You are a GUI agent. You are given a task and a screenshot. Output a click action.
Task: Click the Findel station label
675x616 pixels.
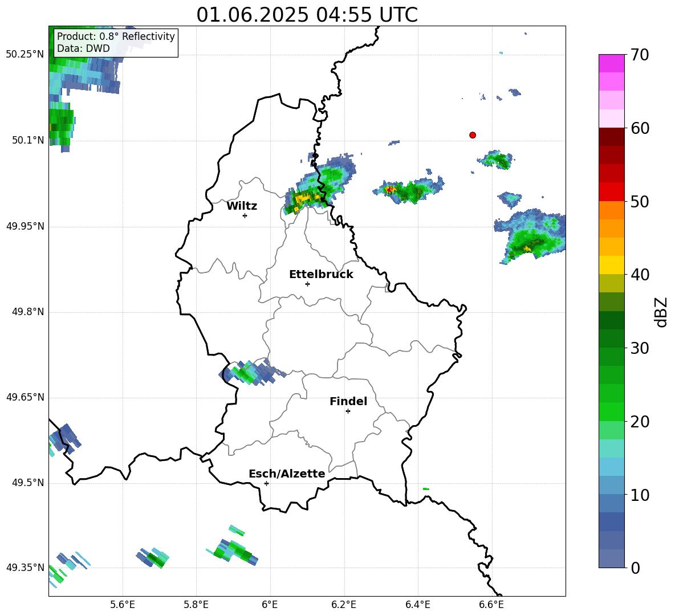click(x=348, y=401)
